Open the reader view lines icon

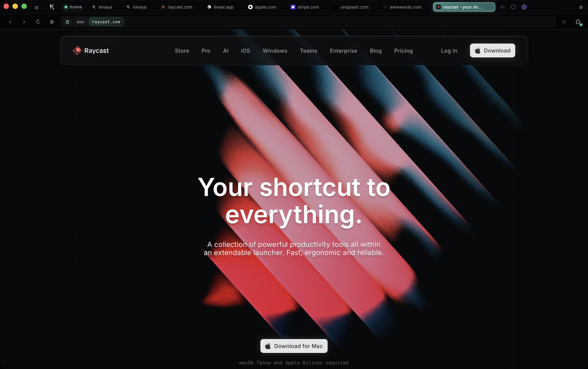coord(52,22)
